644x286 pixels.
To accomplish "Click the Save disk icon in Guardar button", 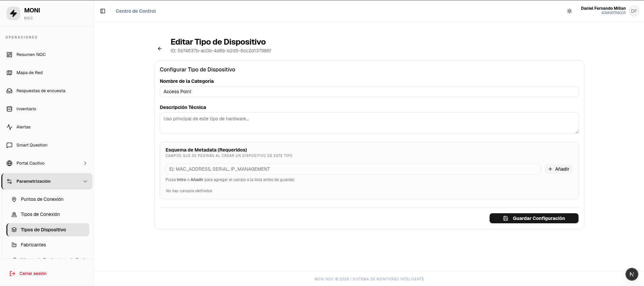I will click(506, 218).
